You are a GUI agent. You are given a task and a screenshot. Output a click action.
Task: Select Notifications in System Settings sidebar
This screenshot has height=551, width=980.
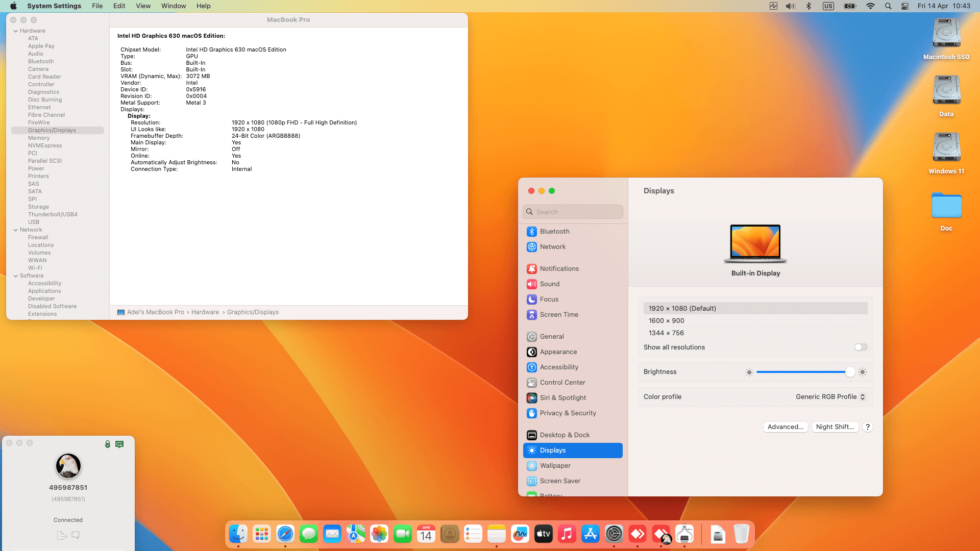[x=559, y=268]
